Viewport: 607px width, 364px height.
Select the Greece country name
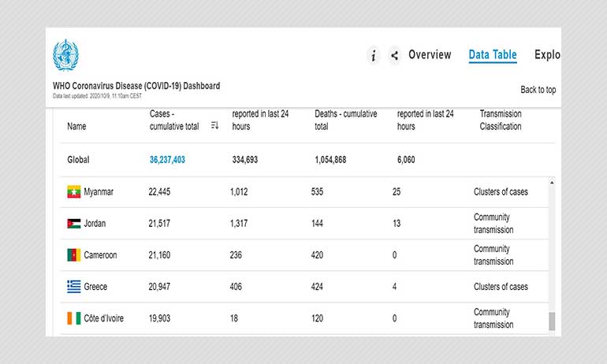point(95,287)
